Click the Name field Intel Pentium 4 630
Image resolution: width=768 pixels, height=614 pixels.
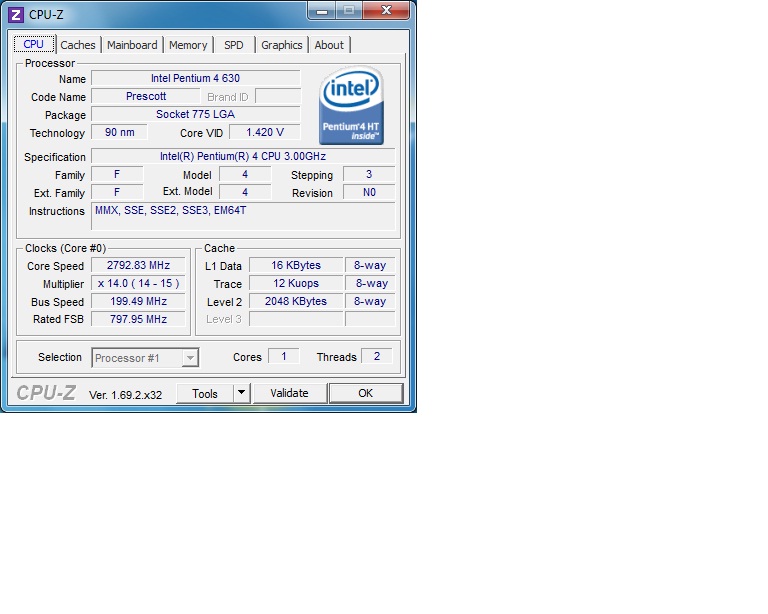[196, 78]
